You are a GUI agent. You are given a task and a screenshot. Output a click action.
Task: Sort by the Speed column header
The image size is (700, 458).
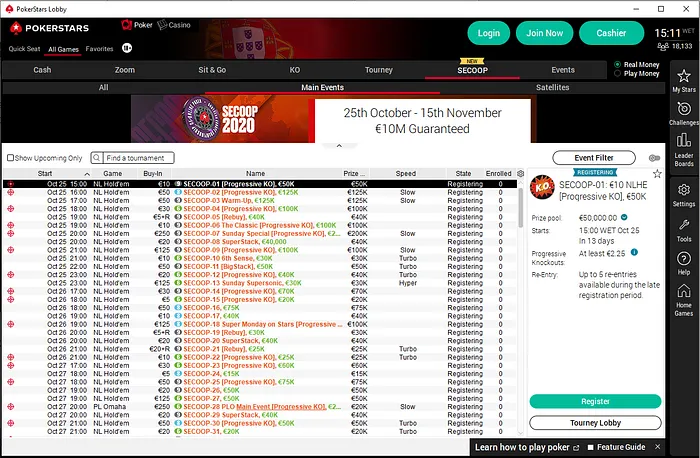(x=405, y=173)
